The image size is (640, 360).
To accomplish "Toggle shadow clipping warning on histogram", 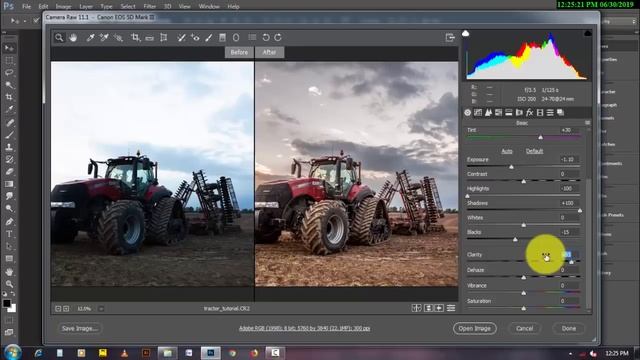I will (x=465, y=33).
